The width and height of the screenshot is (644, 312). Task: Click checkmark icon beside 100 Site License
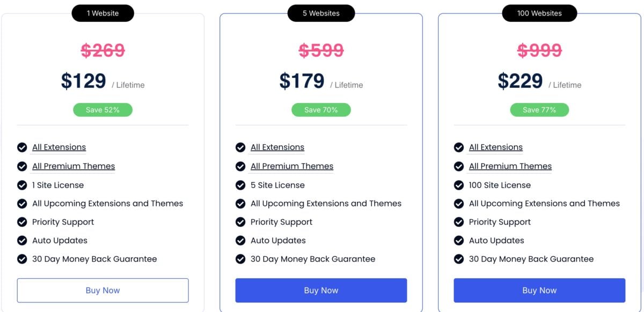tap(459, 185)
